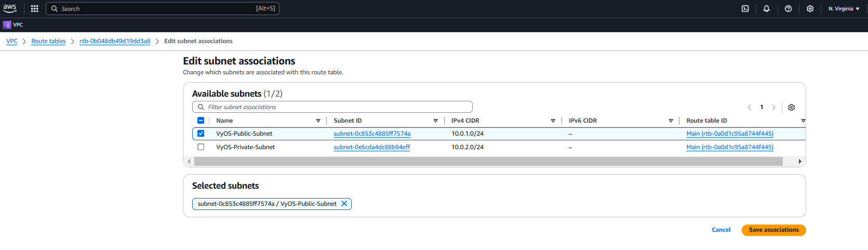Uncheck the VyOS-Public-Subnet checkbox

pos(201,134)
